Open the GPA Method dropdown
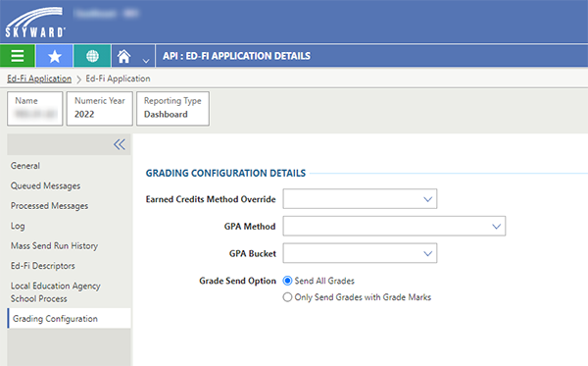This screenshot has height=366, width=588. coord(394,226)
